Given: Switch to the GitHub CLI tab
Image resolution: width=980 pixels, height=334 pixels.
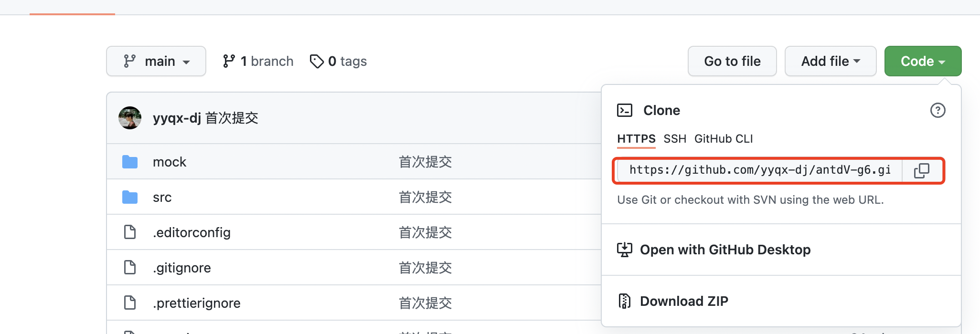Looking at the screenshot, I should pyautogui.click(x=724, y=139).
